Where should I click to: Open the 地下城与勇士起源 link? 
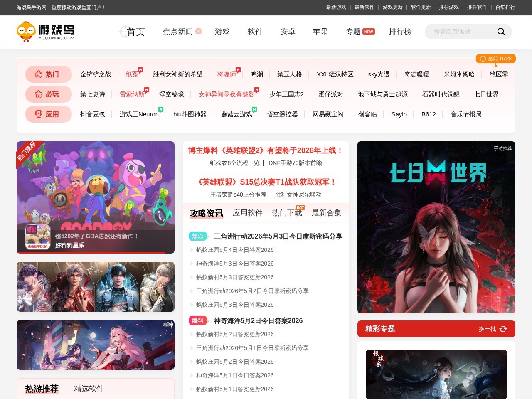tap(383, 94)
